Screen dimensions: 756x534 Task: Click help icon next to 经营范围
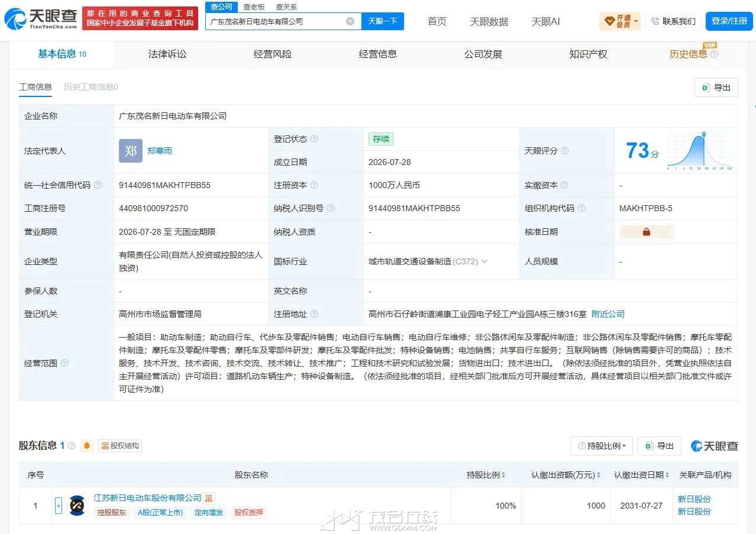(x=64, y=363)
